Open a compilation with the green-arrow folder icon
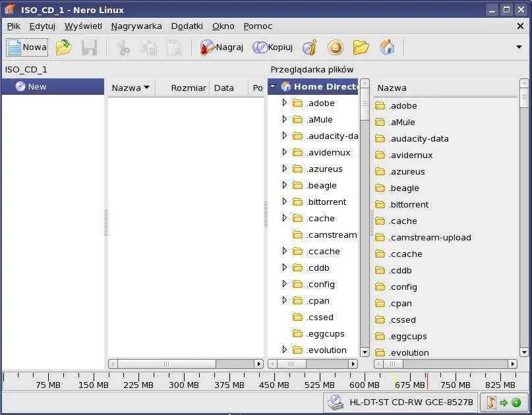Viewport: 532px width, 415px height. tap(63, 47)
